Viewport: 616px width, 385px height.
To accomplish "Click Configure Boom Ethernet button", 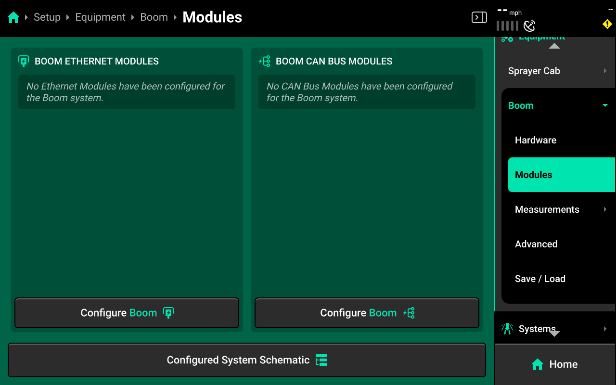I will click(x=126, y=313).
